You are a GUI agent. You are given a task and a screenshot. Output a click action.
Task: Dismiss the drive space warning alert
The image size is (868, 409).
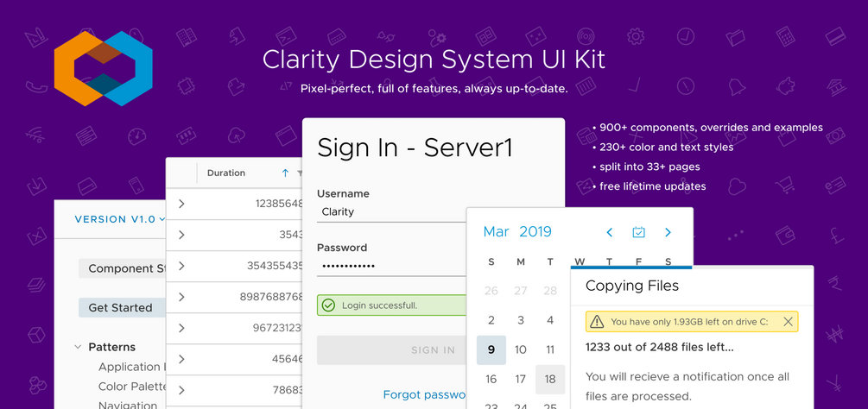[x=788, y=321]
